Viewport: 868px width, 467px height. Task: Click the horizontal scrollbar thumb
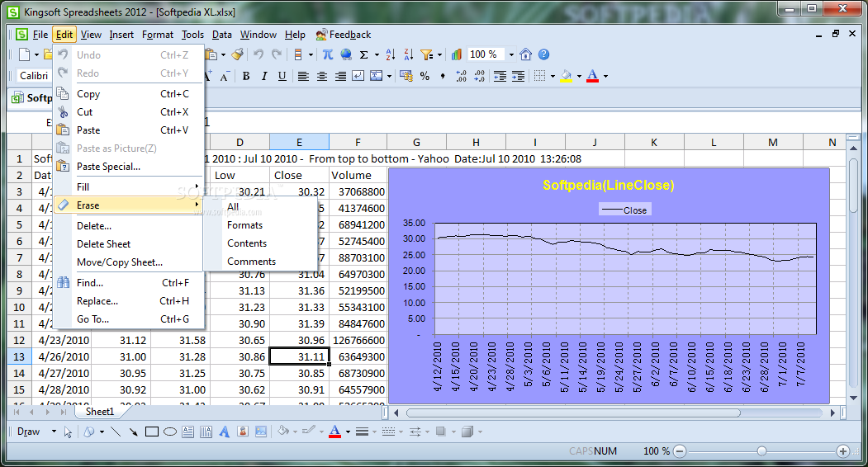(x=573, y=413)
